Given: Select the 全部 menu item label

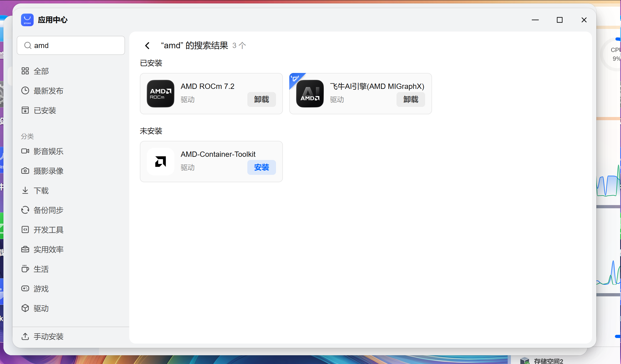Looking at the screenshot, I should 41,71.
